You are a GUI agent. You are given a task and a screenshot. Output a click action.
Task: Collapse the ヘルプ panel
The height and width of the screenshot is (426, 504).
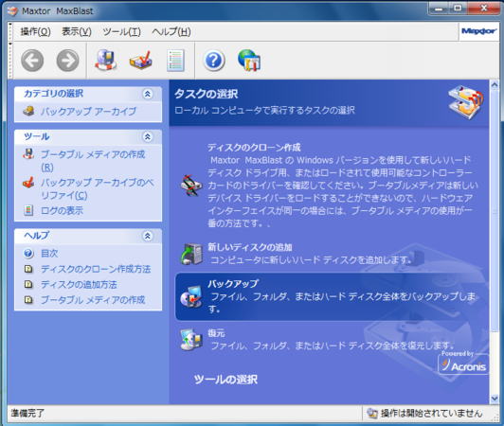point(147,236)
